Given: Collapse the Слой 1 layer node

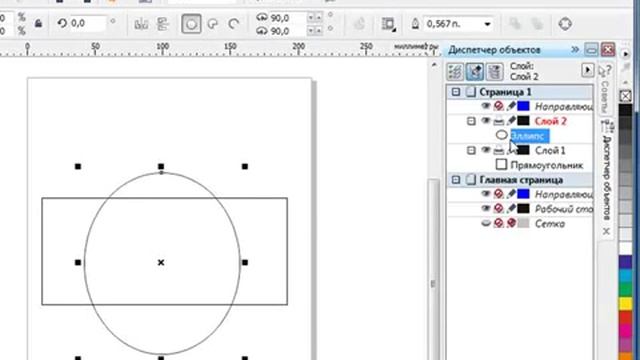Looking at the screenshot, I should click(x=471, y=151).
